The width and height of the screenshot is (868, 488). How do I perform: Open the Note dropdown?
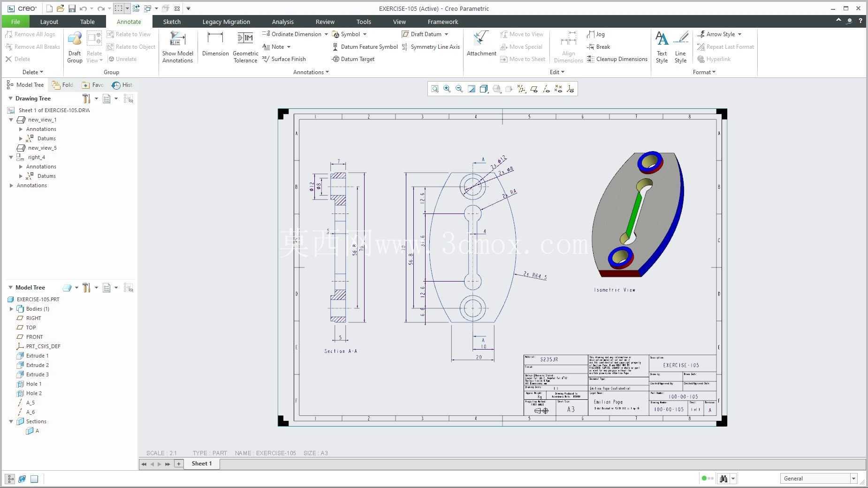pos(289,47)
